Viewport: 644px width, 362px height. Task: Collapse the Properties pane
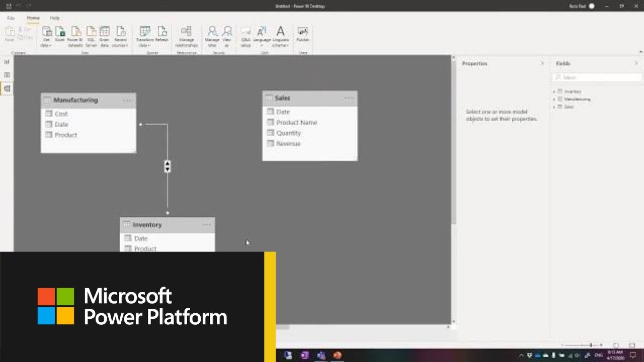(x=542, y=63)
